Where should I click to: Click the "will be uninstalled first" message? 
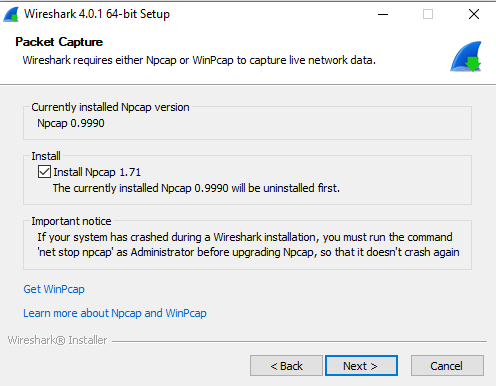196,188
